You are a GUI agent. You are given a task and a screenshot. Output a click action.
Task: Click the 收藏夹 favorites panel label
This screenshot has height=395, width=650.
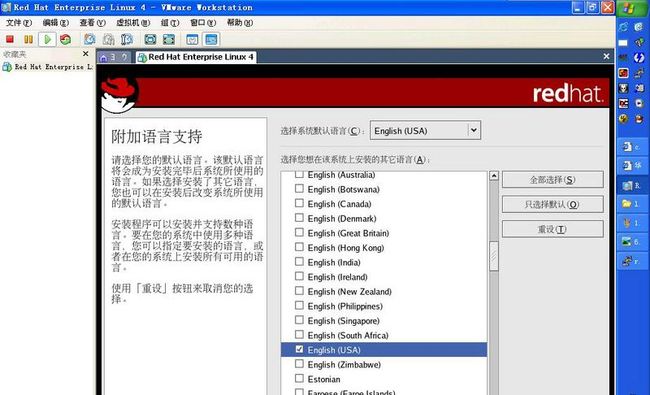(15, 54)
